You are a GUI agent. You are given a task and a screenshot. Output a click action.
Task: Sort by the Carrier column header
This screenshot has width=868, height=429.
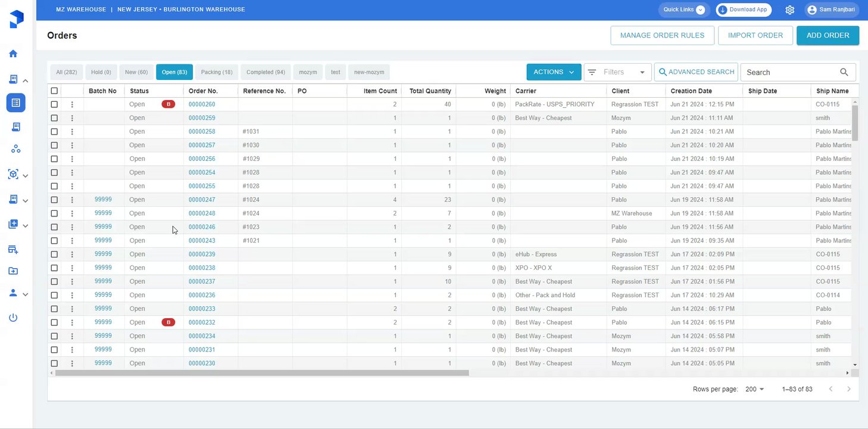pyautogui.click(x=526, y=91)
